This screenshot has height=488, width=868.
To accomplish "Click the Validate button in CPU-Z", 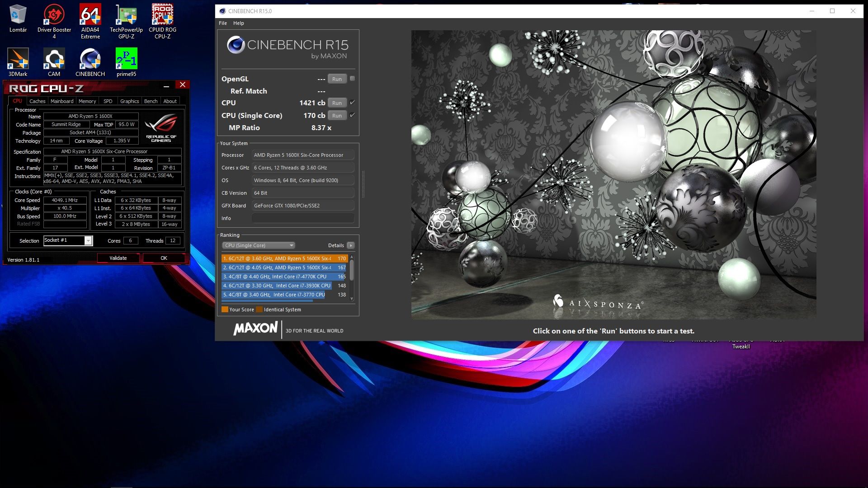I will [x=118, y=258].
